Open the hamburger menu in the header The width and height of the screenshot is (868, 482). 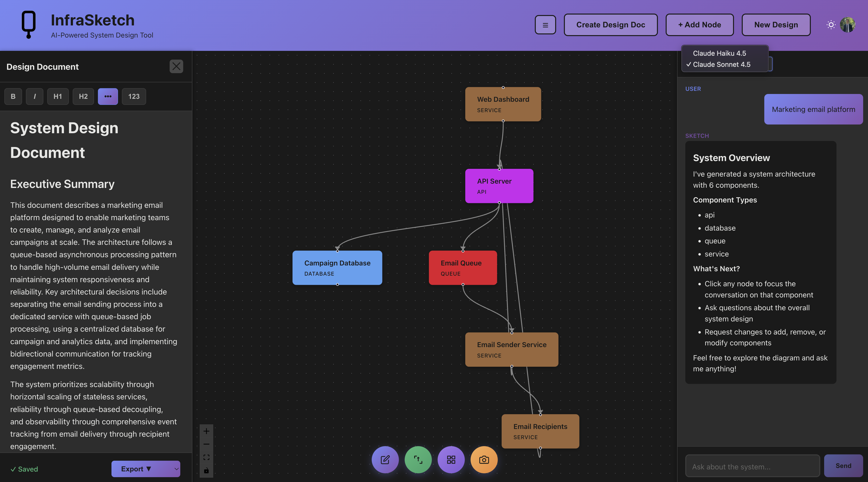point(545,25)
